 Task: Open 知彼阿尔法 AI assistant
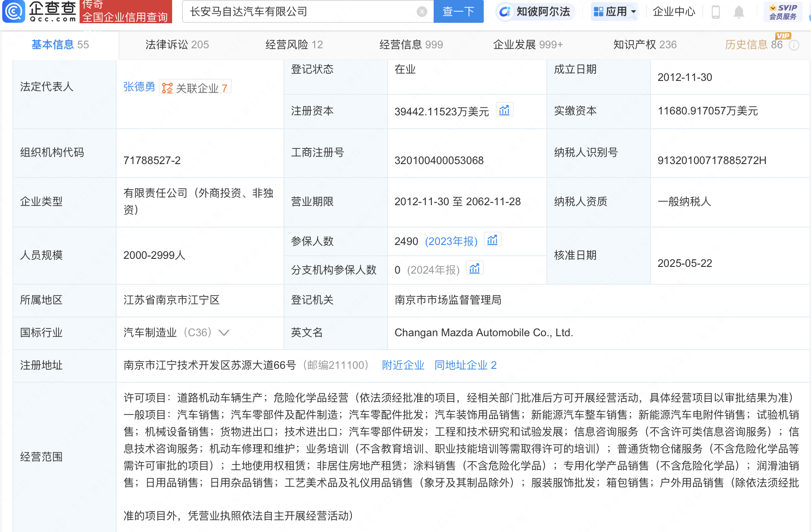coord(535,12)
